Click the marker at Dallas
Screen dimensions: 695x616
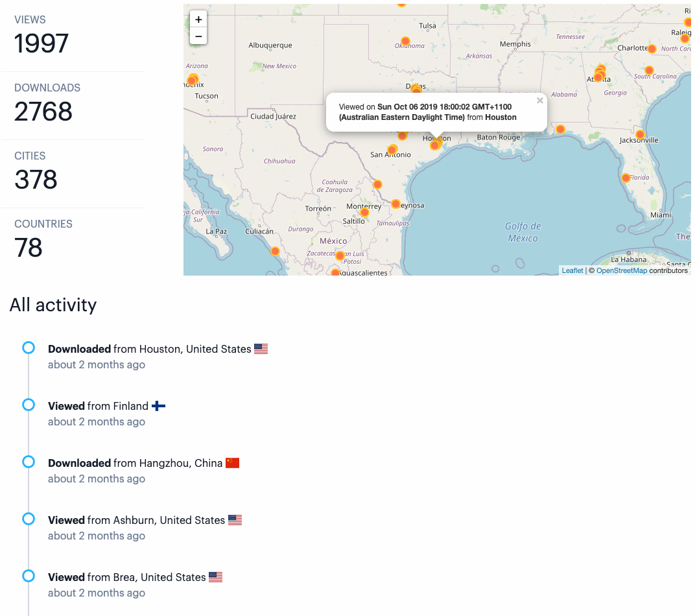pyautogui.click(x=416, y=89)
